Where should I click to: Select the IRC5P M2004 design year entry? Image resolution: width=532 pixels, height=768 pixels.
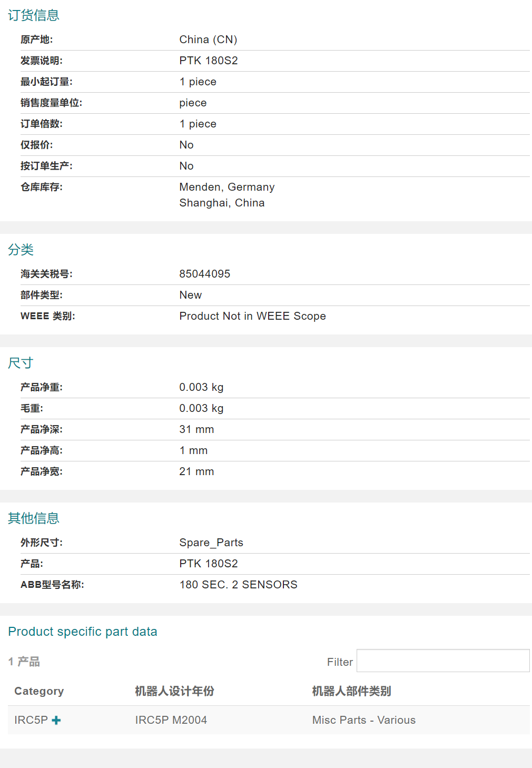pyautogui.click(x=172, y=720)
